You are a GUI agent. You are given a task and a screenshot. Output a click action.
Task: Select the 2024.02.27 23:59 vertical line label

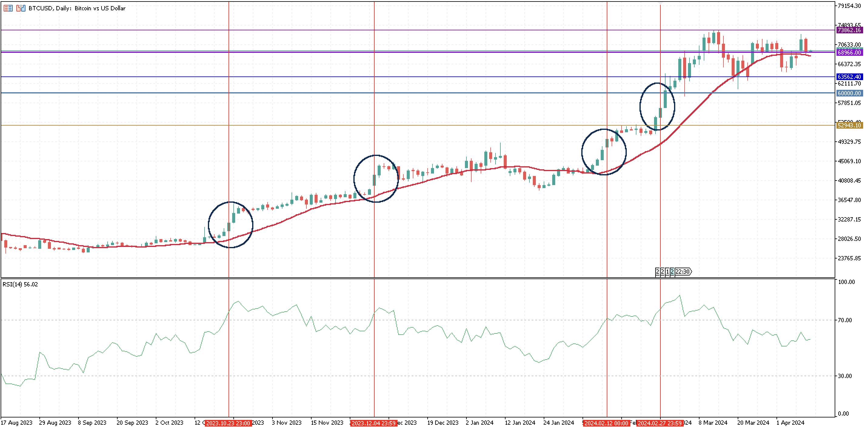(660, 423)
